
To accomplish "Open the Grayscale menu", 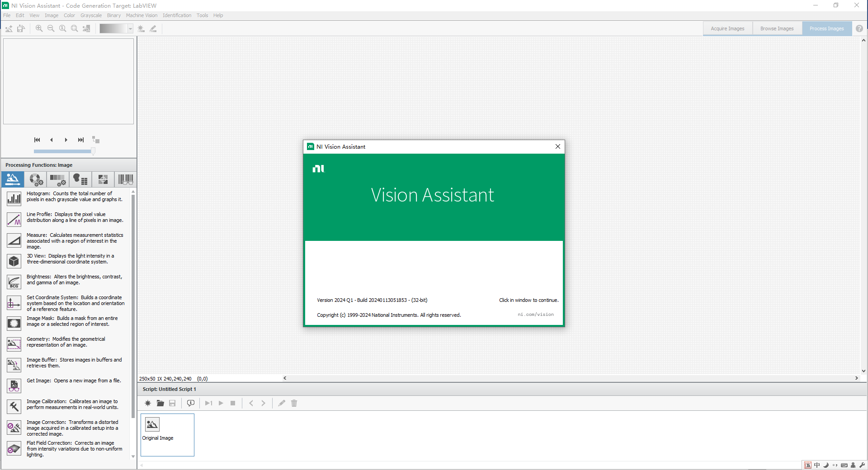I will [91, 15].
